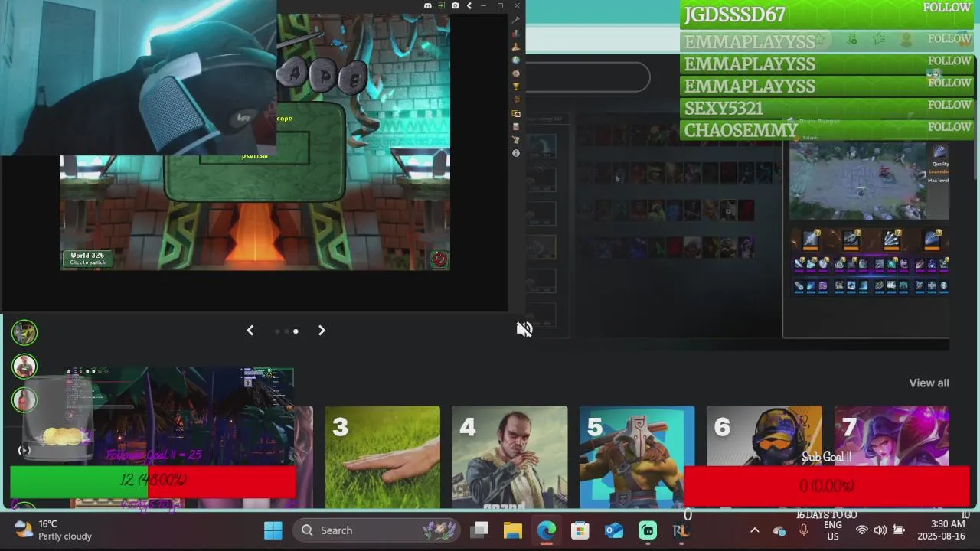
Task: Unmute the featured stream with the speaker icon
Action: tap(524, 329)
